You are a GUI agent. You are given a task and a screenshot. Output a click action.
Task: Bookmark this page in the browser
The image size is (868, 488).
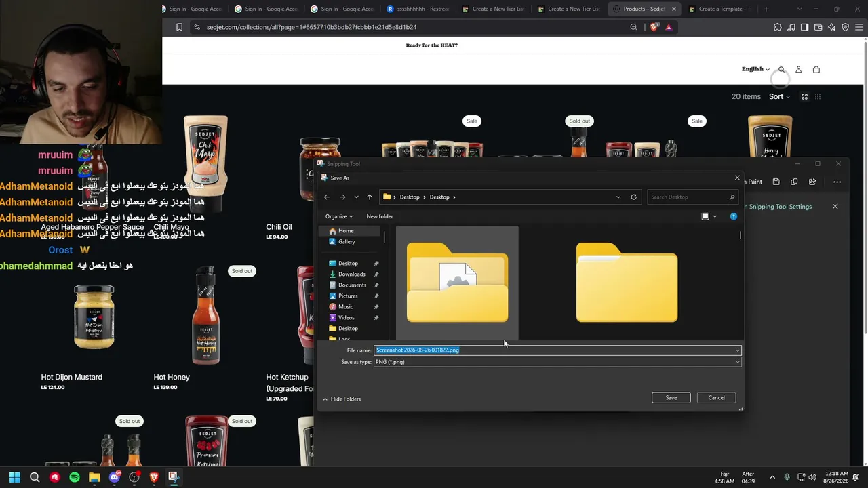click(179, 27)
